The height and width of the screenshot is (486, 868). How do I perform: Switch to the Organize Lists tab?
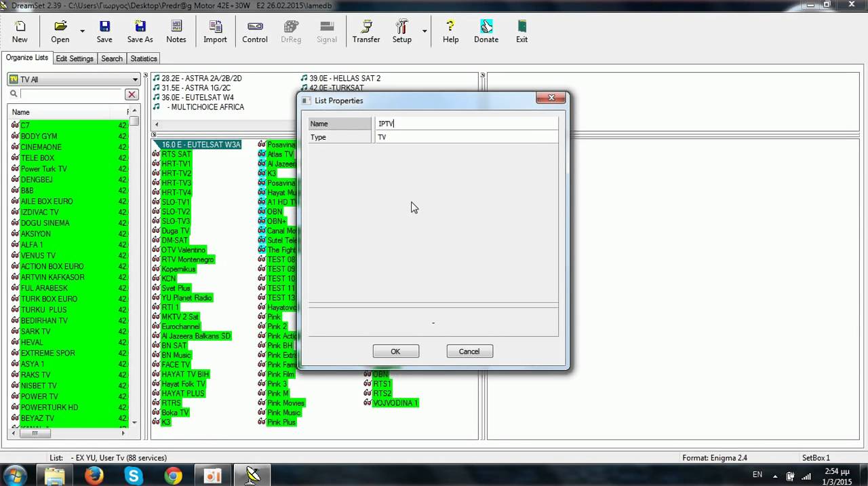(x=27, y=58)
